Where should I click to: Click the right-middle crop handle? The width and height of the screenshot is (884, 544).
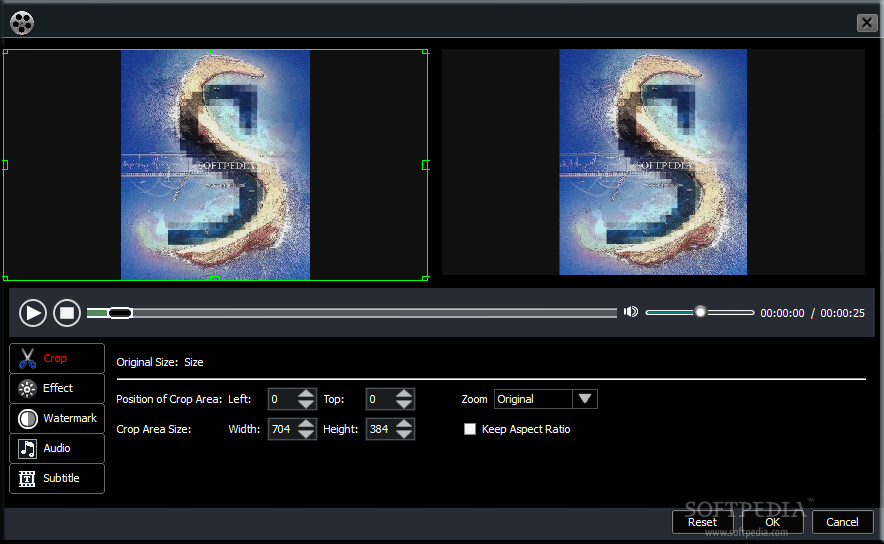426,165
